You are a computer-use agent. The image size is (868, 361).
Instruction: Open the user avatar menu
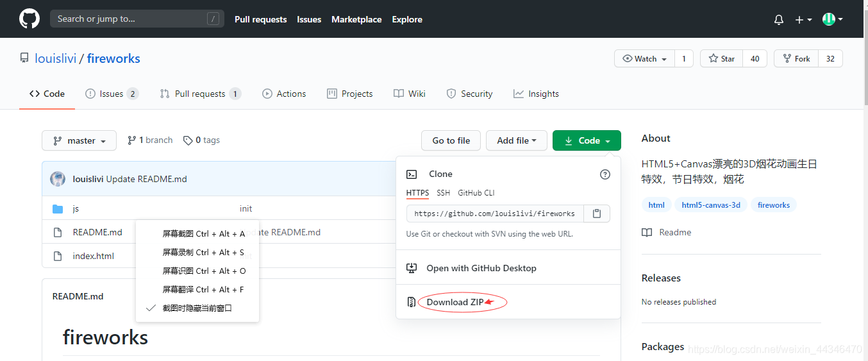pos(833,19)
